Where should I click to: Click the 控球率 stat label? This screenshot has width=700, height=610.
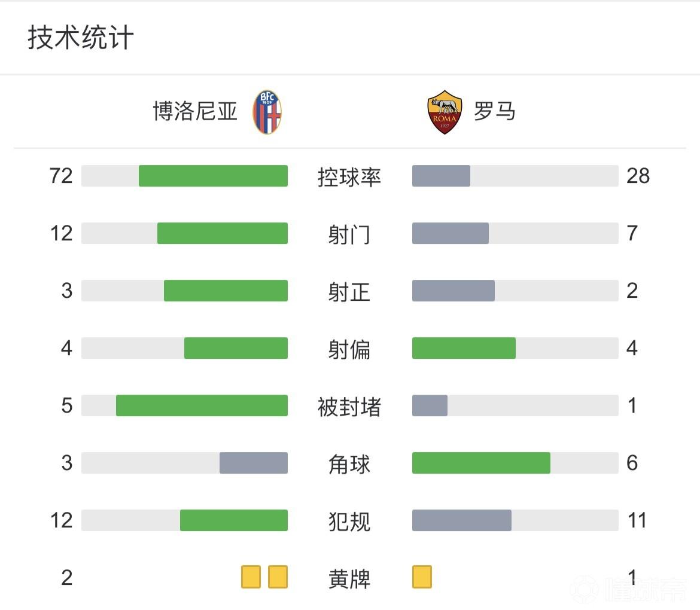[349, 177]
